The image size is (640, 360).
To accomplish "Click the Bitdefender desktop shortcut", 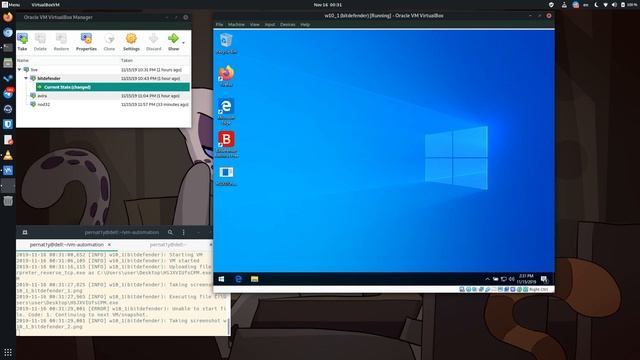I will [226, 144].
